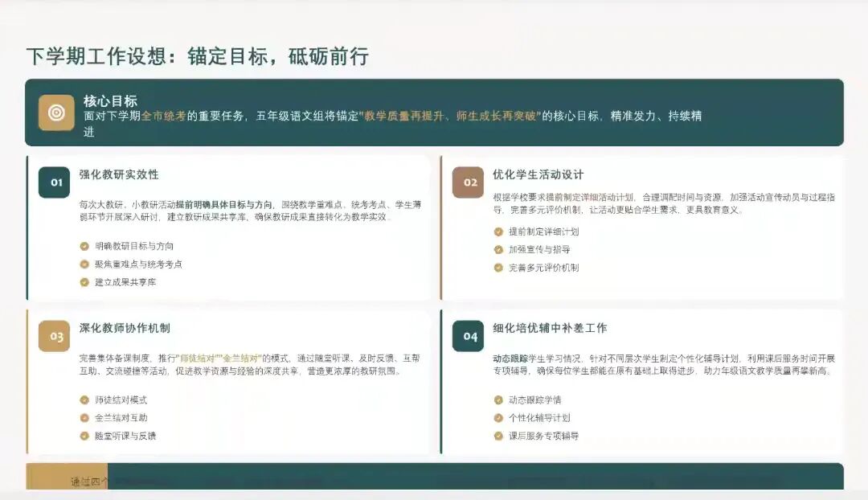868x500 pixels.
Task: Toggle the checkmark next to 课后服务专项辅导
Action: (x=498, y=436)
